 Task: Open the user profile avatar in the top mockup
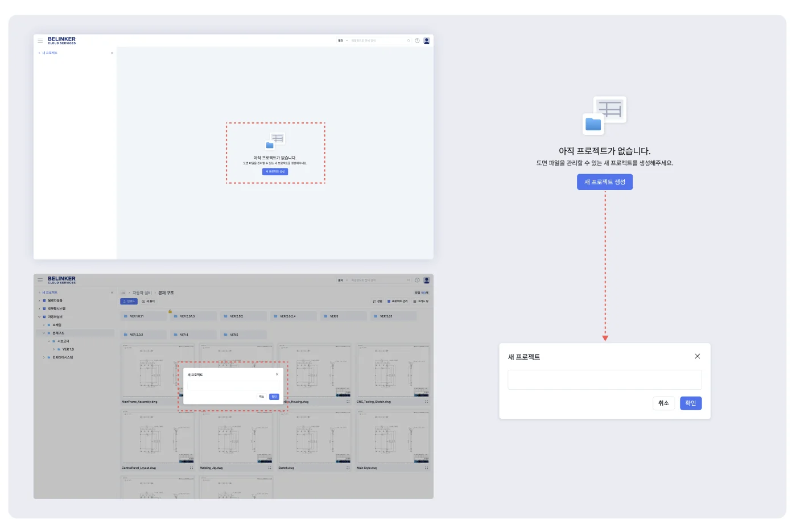(x=427, y=40)
